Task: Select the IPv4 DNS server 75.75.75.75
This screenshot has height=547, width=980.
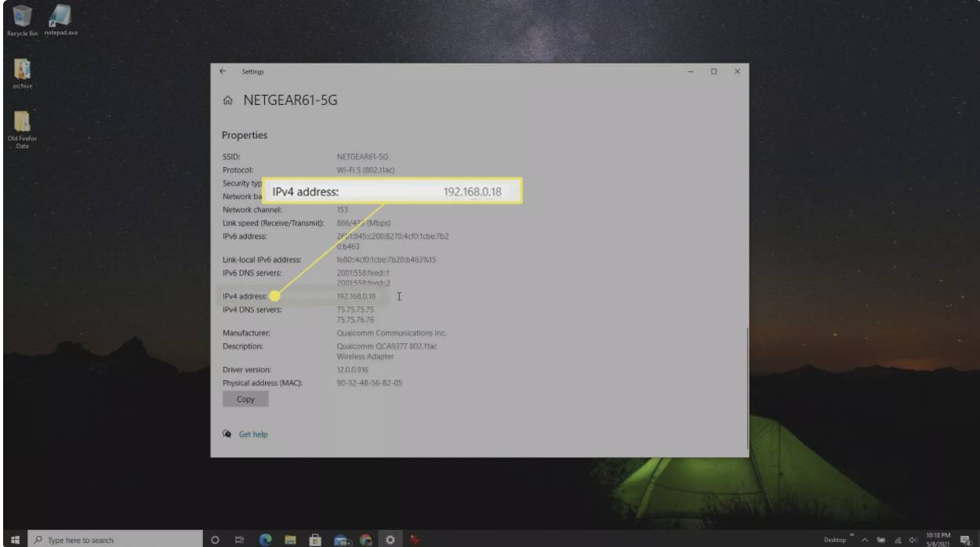Action: click(355, 310)
